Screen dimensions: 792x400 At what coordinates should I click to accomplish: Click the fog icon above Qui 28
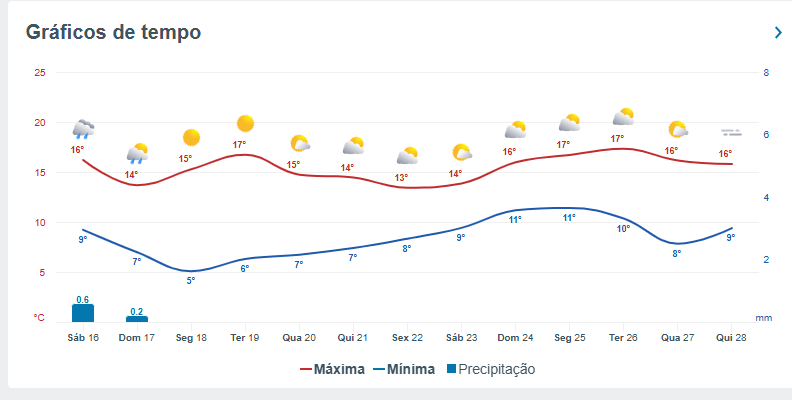point(731,133)
